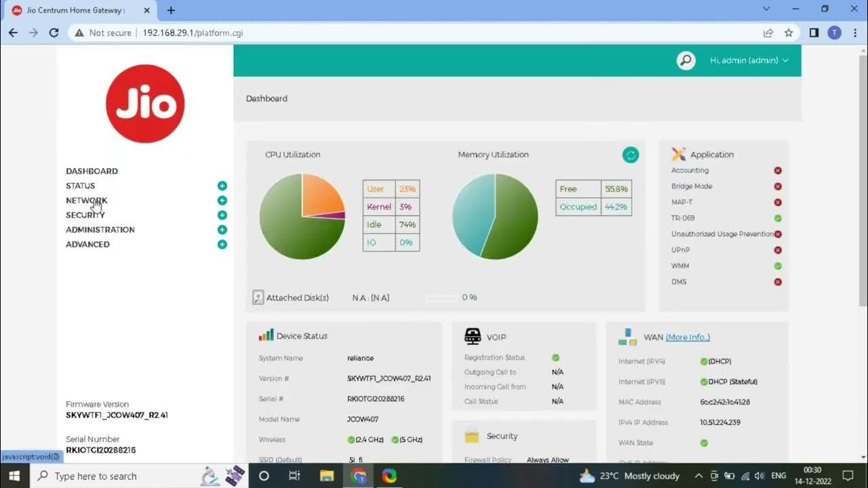Image resolution: width=868 pixels, height=488 pixels.
Task: Expand the SECURITY menu plus icon
Action: (222, 215)
